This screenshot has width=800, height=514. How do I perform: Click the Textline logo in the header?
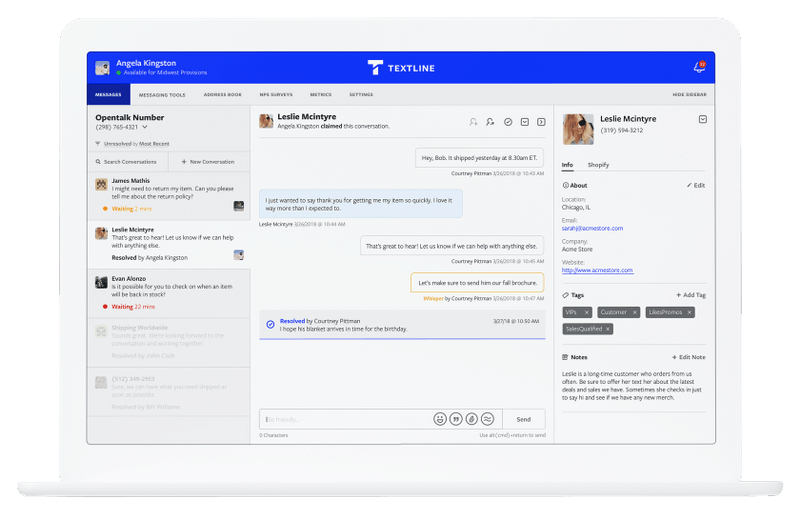(x=400, y=68)
